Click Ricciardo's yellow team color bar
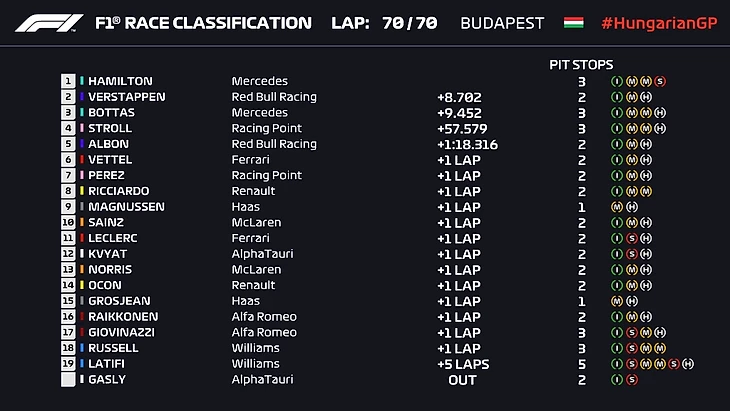Viewport: 730px width, 411px height. pyautogui.click(x=83, y=191)
